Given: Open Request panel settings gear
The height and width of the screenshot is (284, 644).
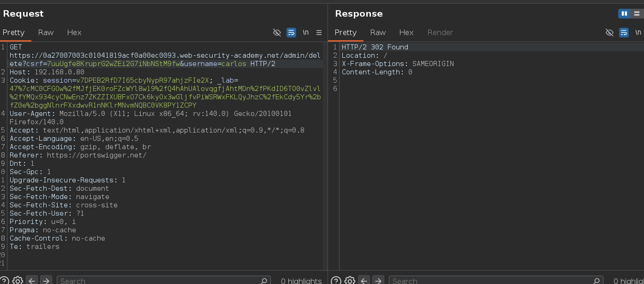Looking at the screenshot, I should [x=18, y=280].
